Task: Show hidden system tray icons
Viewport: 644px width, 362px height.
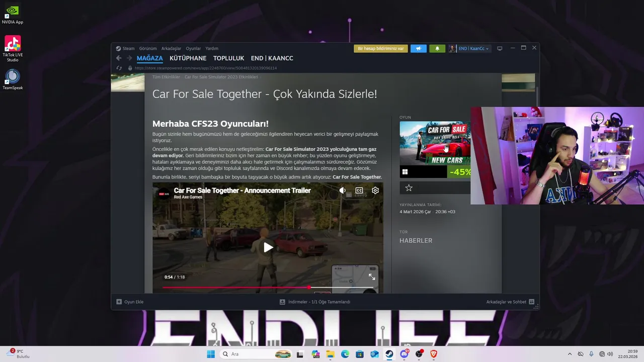Action: [x=570, y=354]
